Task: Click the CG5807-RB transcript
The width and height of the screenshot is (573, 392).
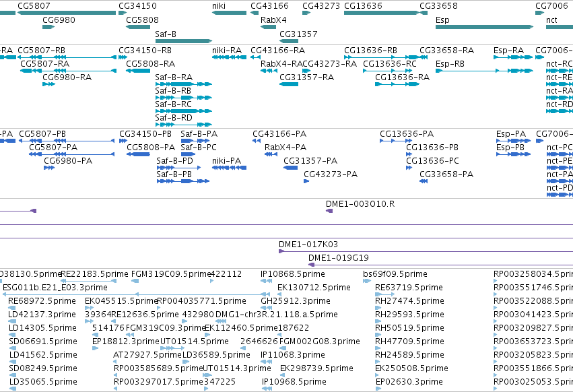Action: pyautogui.click(x=67, y=57)
